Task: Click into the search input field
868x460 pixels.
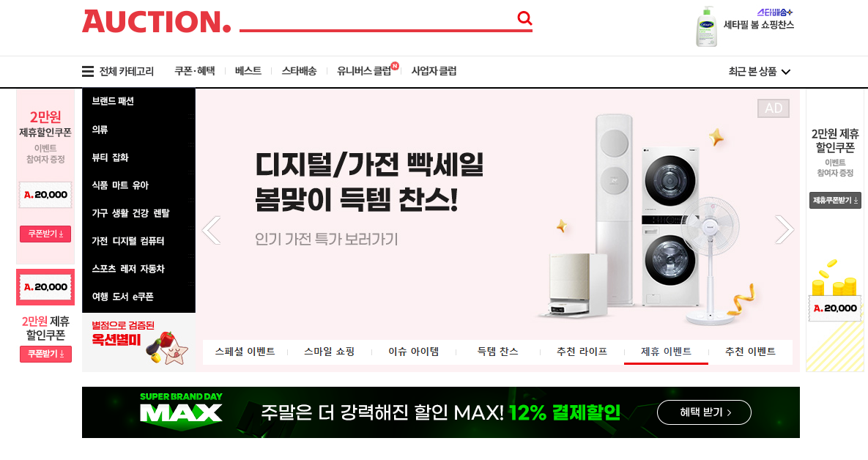Action: pyautogui.click(x=377, y=20)
